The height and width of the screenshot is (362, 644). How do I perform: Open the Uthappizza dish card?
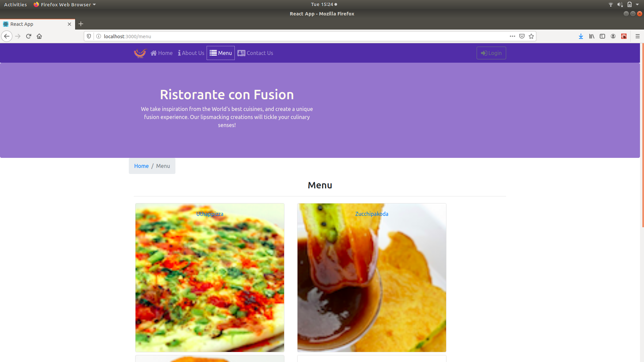point(210,214)
